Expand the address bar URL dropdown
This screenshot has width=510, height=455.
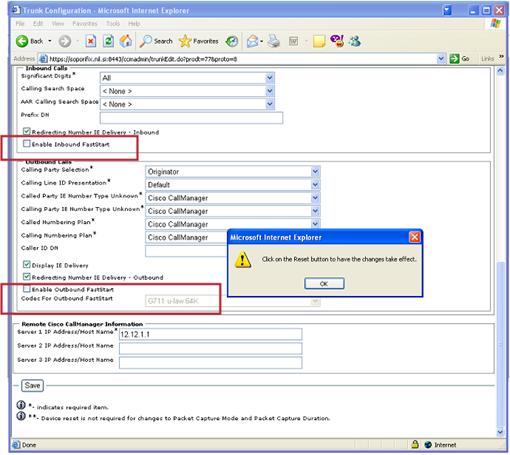click(x=441, y=59)
